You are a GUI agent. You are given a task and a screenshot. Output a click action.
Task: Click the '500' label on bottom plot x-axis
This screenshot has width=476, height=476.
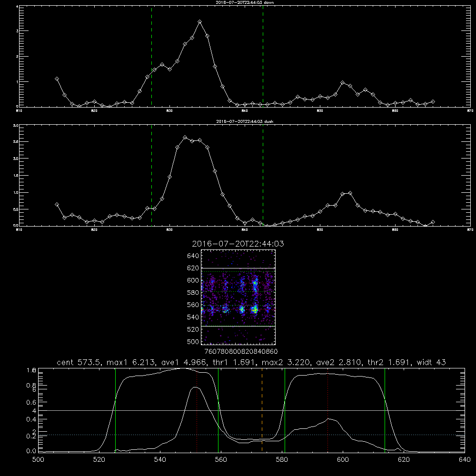point(38,460)
